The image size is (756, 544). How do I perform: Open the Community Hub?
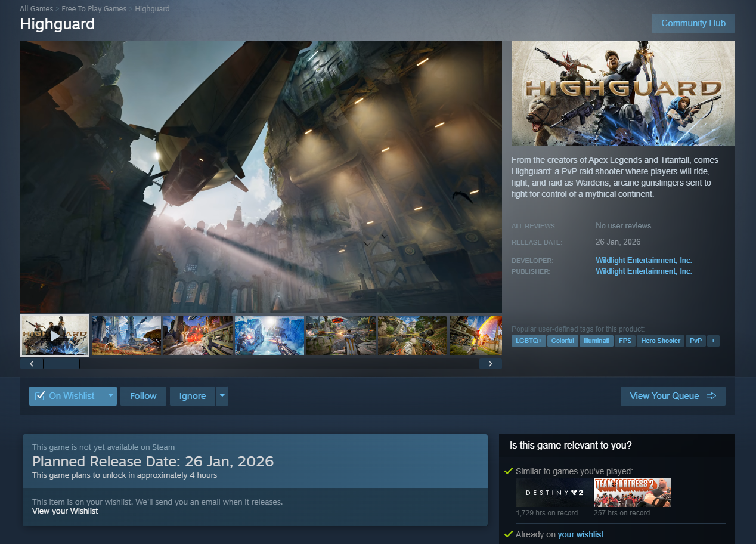point(693,23)
